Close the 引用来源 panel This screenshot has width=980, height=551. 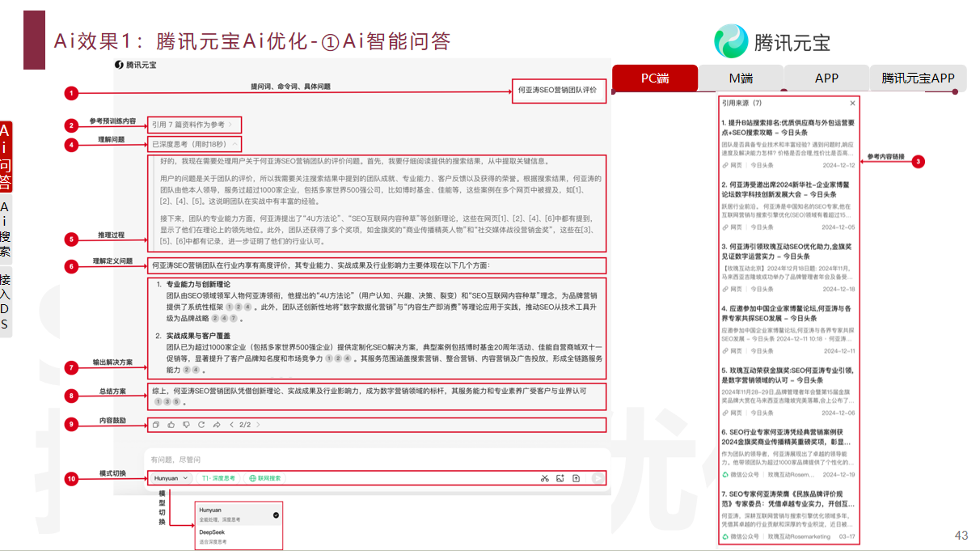pos(852,104)
